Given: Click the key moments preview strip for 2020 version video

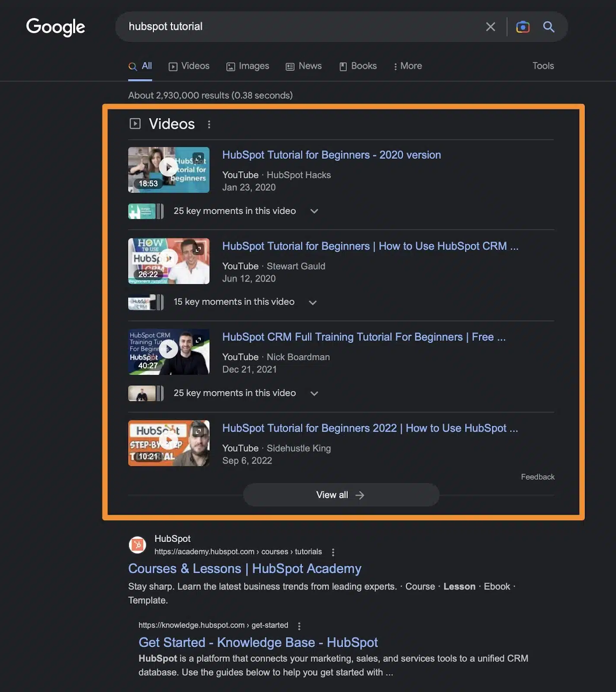Looking at the screenshot, I should tap(146, 211).
